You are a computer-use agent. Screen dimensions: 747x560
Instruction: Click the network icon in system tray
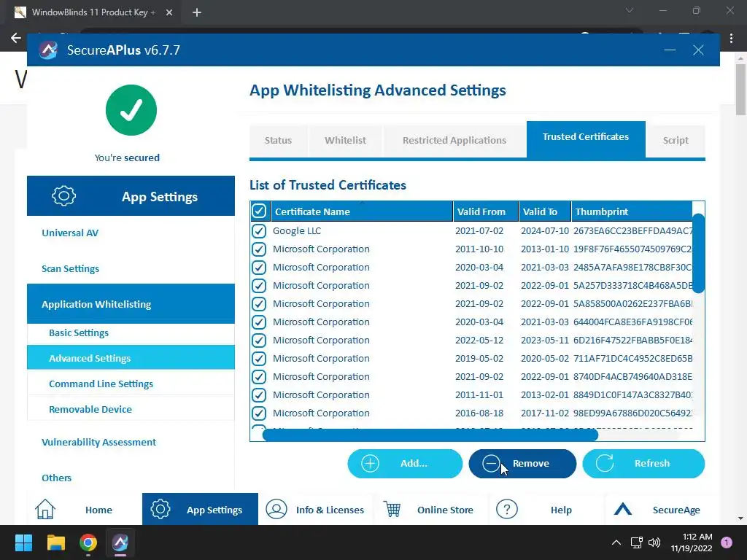[x=636, y=542]
